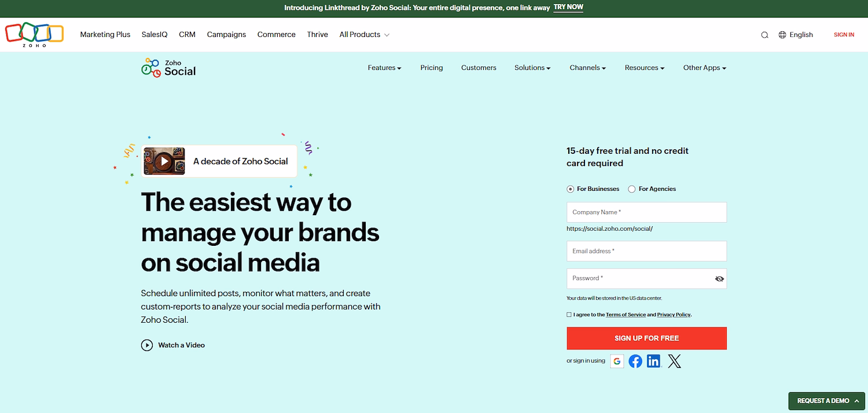Go to the Customers section
This screenshot has height=413, width=868.
(x=479, y=68)
